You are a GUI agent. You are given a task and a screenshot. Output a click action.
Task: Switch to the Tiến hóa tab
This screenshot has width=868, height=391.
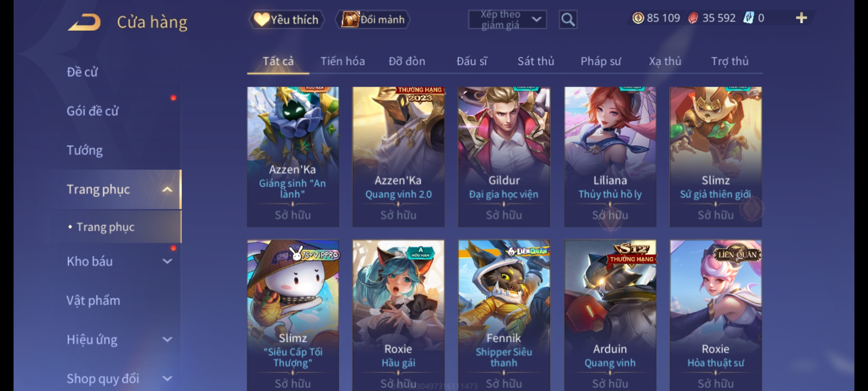click(x=342, y=61)
